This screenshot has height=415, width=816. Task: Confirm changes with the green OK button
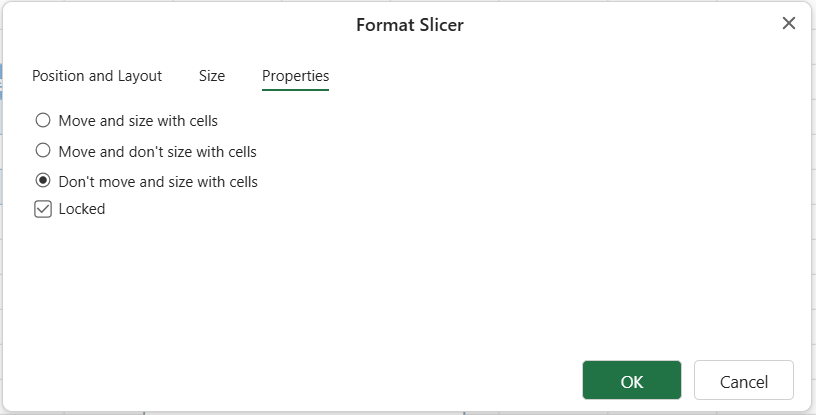pos(632,380)
